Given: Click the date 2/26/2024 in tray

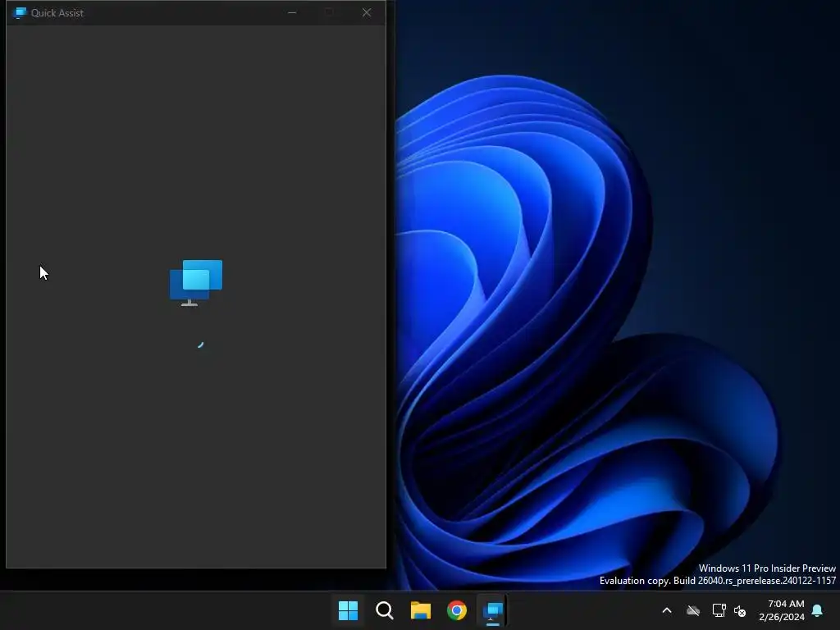Looking at the screenshot, I should (x=782, y=617).
